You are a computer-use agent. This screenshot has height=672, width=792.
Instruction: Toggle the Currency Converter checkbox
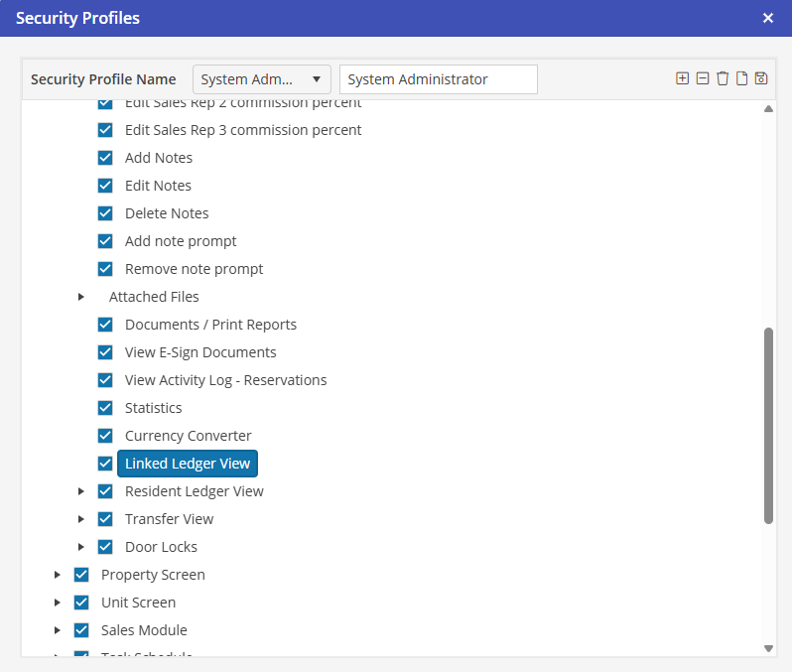click(105, 436)
